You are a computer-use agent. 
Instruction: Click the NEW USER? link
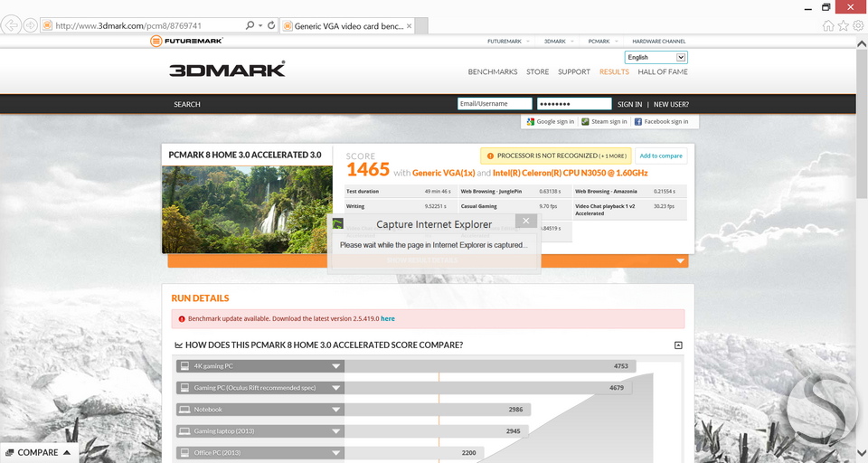click(x=671, y=104)
